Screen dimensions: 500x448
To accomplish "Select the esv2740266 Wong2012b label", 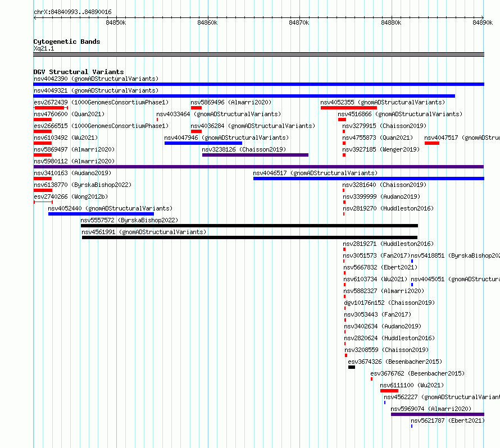I will pos(71,196).
